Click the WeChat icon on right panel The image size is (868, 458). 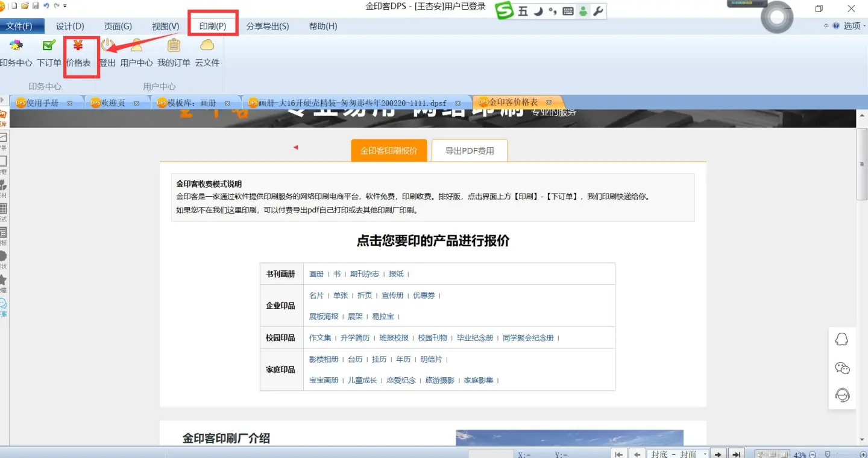tap(842, 367)
